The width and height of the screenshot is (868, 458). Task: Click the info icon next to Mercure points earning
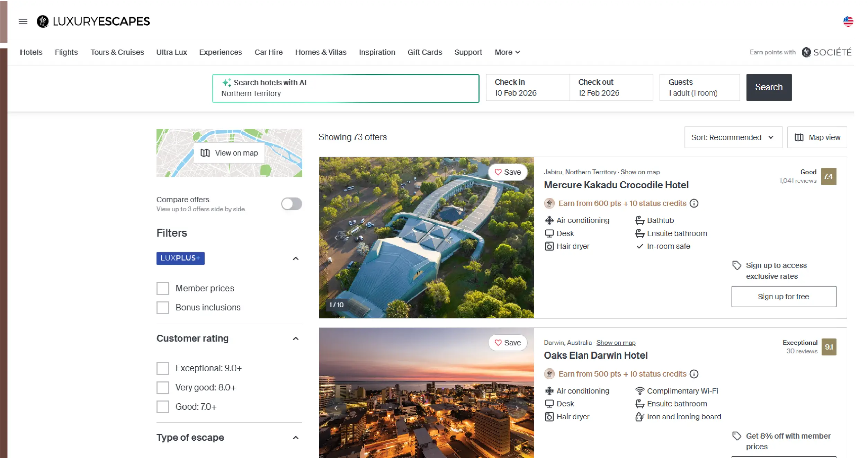[x=694, y=204]
